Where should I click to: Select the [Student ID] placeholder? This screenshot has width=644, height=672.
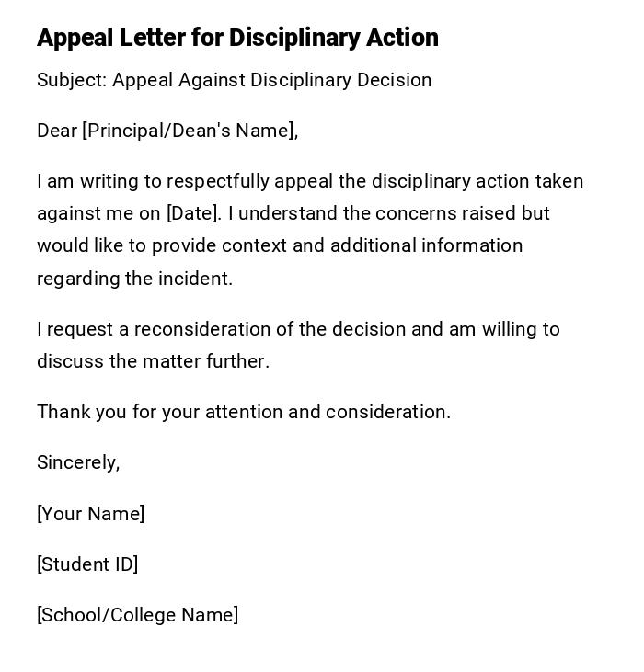coord(87,564)
